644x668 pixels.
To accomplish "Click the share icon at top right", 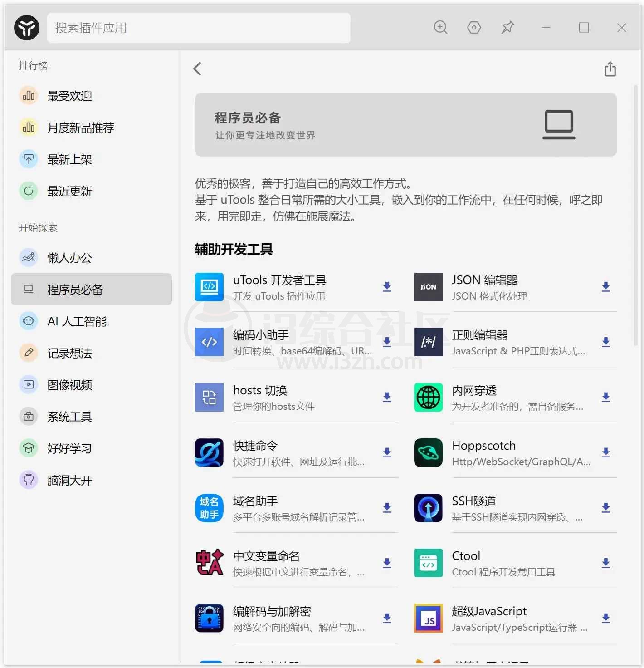I will pyautogui.click(x=610, y=69).
